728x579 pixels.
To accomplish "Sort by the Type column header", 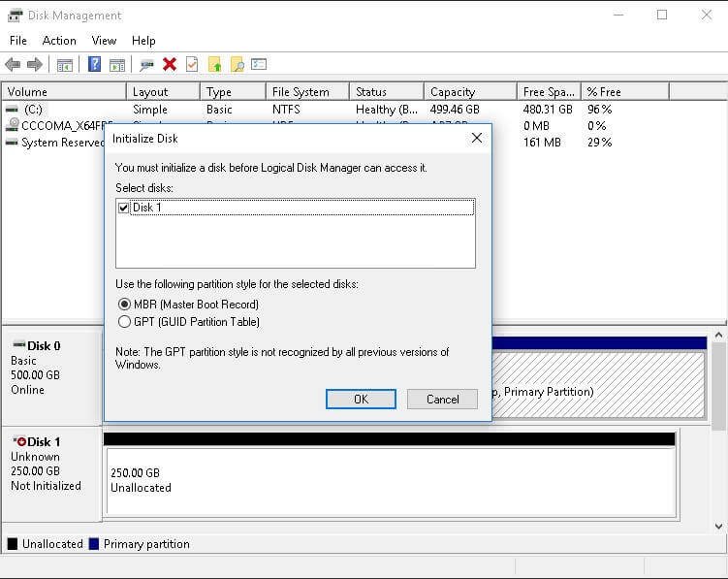I will 234,92.
